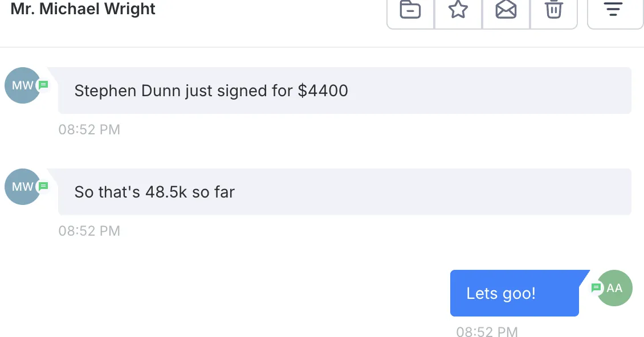644x337 pixels.
Task: Click the blue "Lets goo!" message bubble
Action: click(x=515, y=293)
